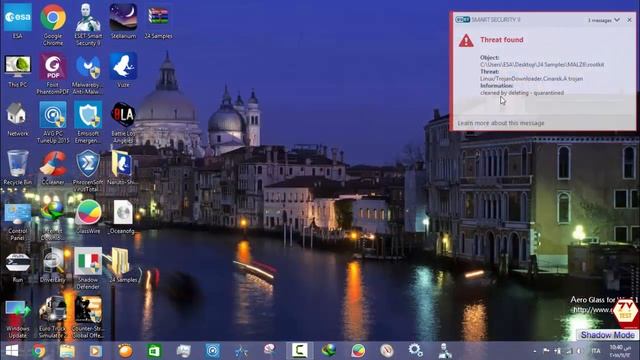The width and height of the screenshot is (640, 360).
Task: Open the Windows Start menu
Action: pos(12,351)
